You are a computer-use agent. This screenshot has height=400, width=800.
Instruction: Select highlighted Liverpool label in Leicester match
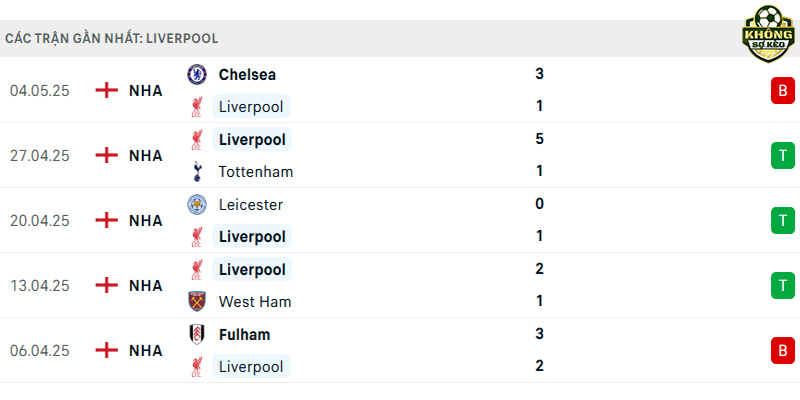click(252, 236)
